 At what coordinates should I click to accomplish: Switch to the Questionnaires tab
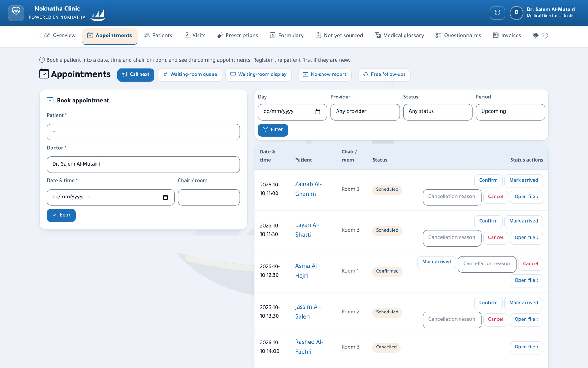[x=458, y=36]
